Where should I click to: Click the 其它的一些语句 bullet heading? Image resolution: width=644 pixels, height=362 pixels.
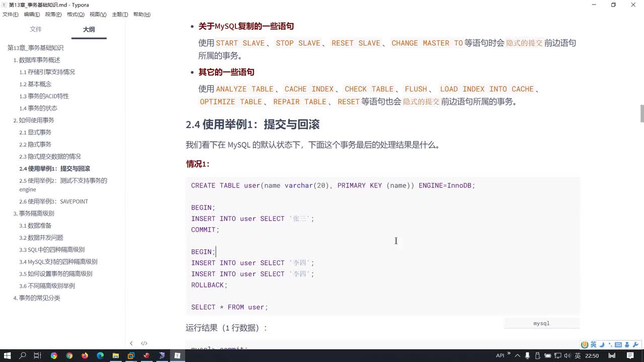tap(226, 72)
